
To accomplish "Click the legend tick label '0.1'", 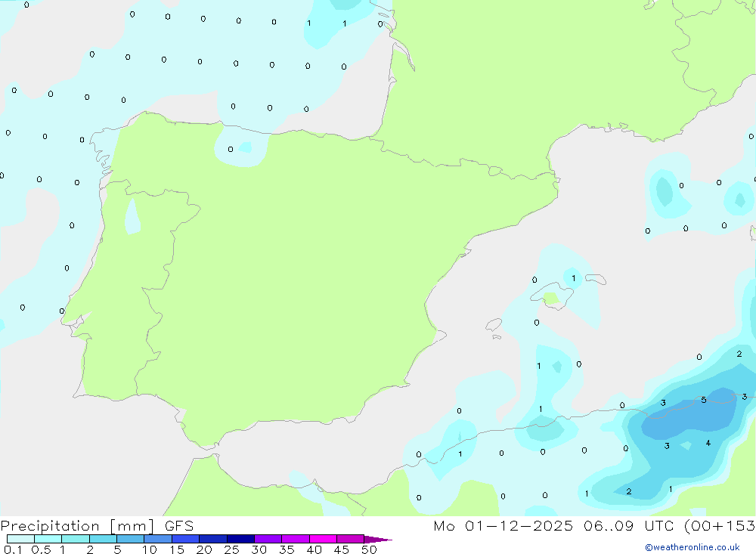I will pos(13,549).
